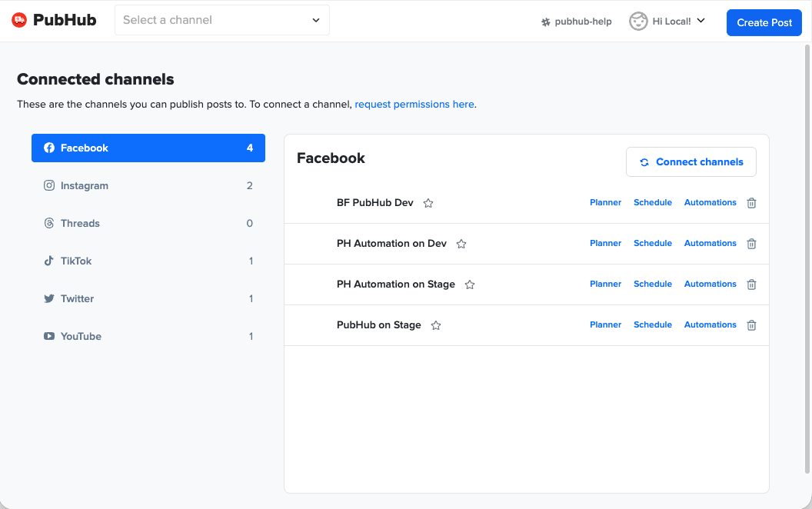812x509 pixels.
Task: Favorite the BF PubHub Dev channel star
Action: [428, 203]
